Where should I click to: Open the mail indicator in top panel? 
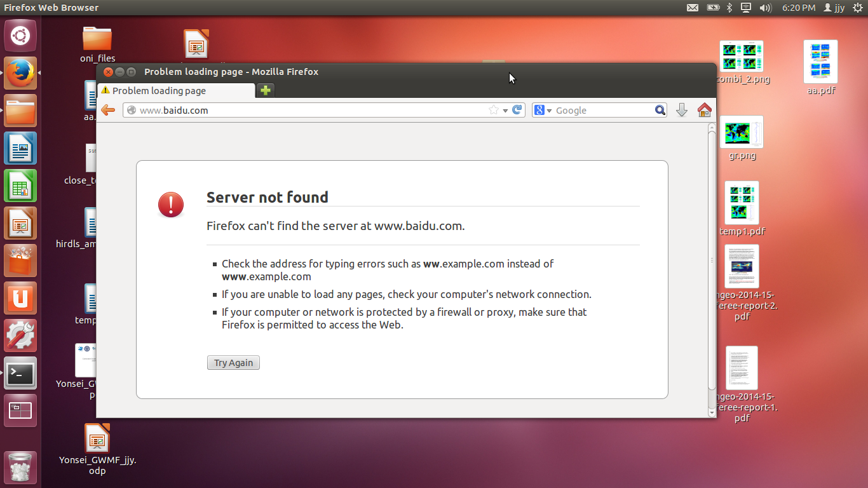point(693,8)
